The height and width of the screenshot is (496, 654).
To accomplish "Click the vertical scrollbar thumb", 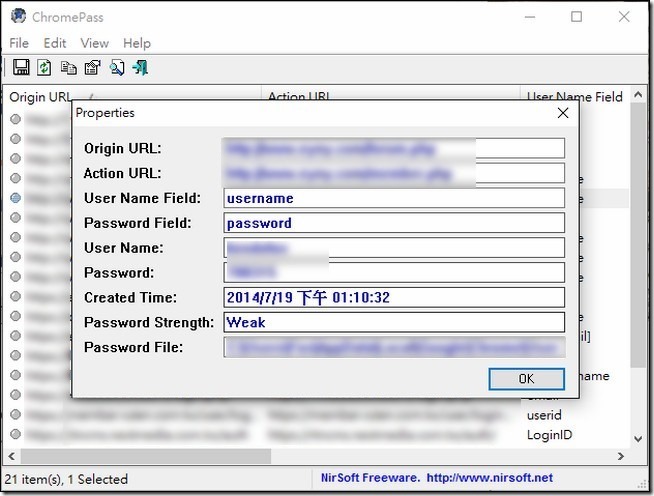I will 638,234.
